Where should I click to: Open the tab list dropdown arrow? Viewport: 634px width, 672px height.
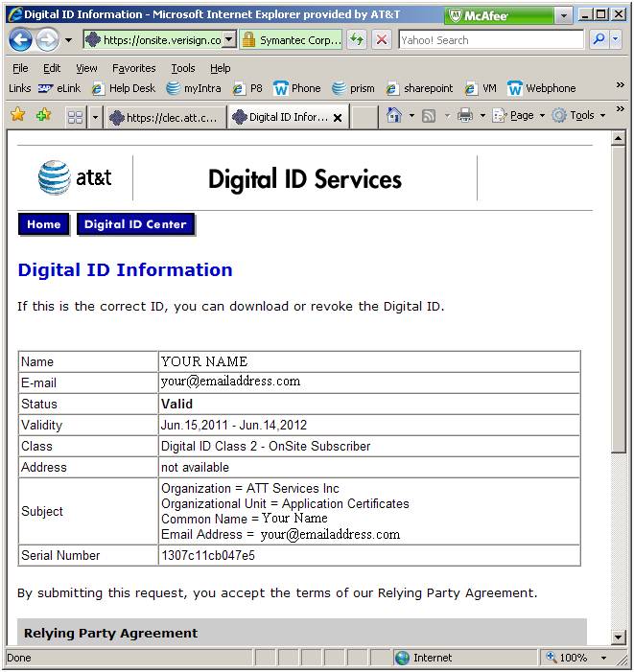95,117
